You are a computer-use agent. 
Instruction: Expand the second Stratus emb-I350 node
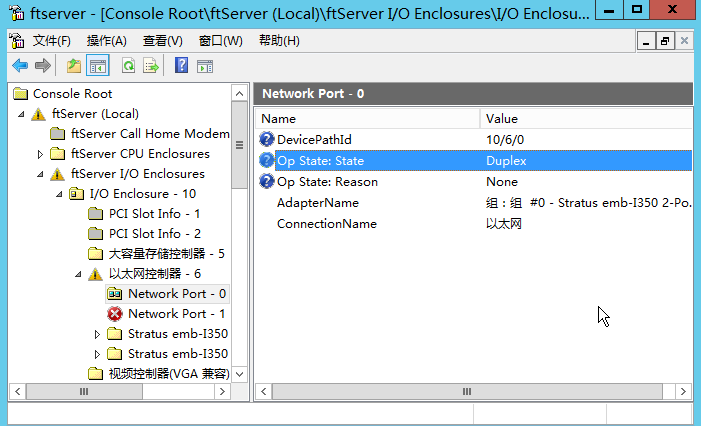(x=97, y=354)
